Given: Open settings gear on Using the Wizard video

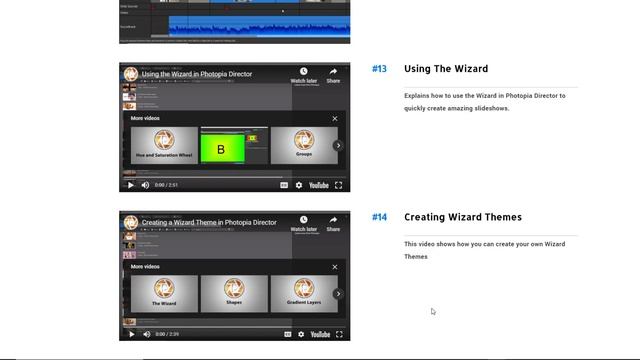Looking at the screenshot, I should click(299, 185).
